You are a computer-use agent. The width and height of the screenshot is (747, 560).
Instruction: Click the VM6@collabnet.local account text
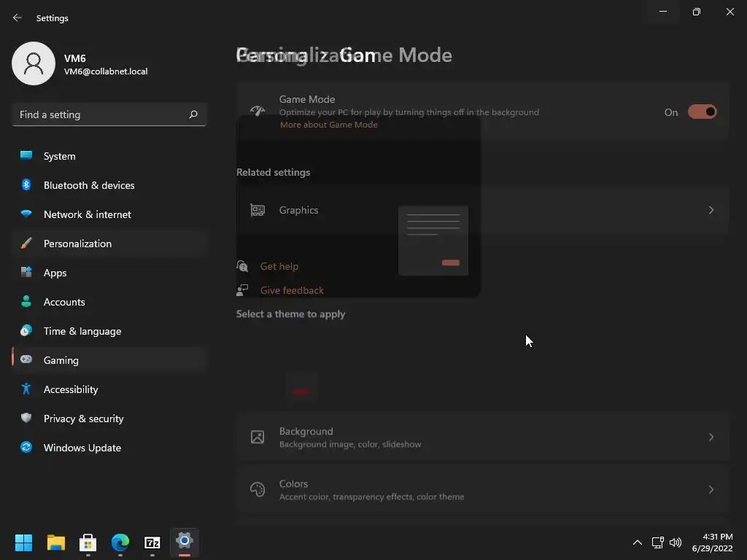(x=106, y=71)
